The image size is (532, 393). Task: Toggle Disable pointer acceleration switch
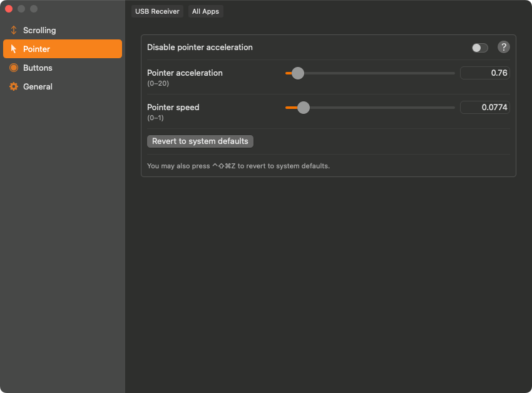479,48
